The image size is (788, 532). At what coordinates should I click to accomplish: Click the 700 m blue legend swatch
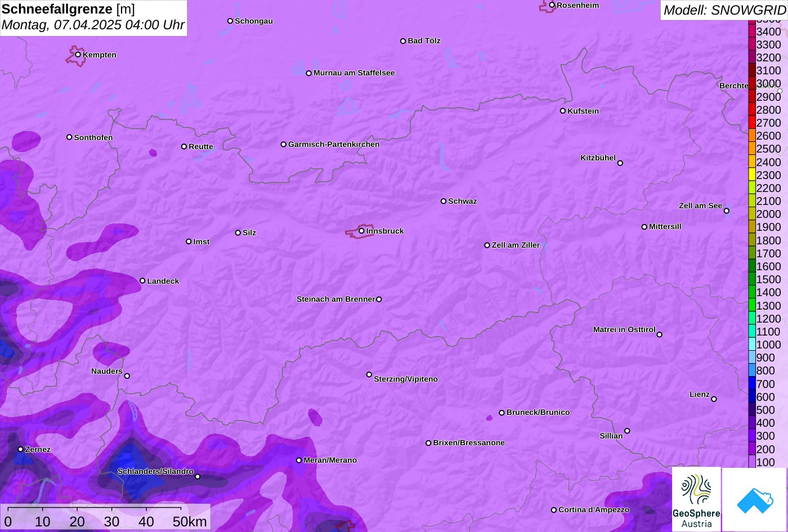click(752, 383)
